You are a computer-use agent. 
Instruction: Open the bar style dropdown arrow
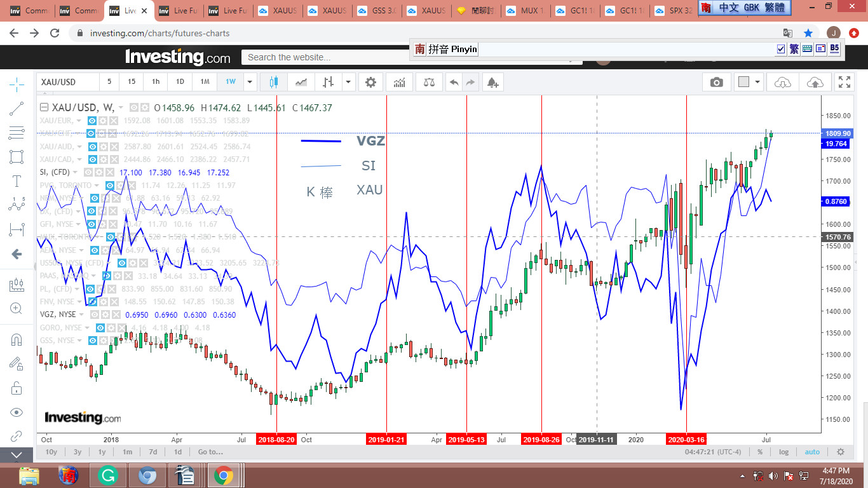(348, 82)
